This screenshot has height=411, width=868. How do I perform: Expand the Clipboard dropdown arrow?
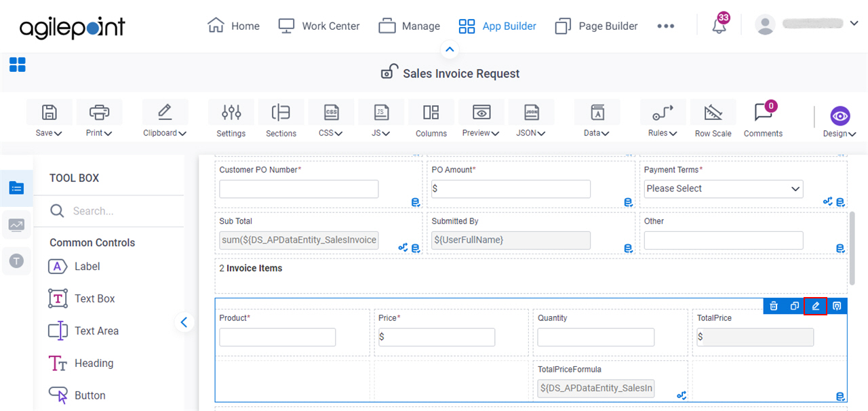pos(182,134)
